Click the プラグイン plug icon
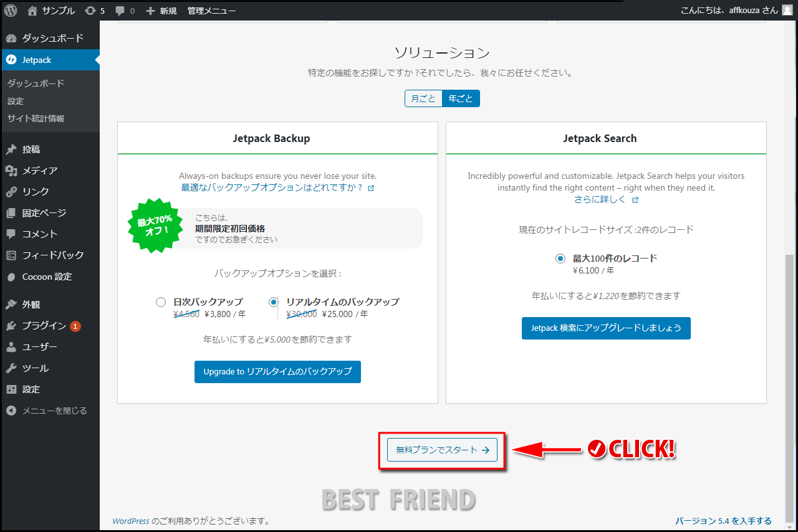 coord(11,326)
